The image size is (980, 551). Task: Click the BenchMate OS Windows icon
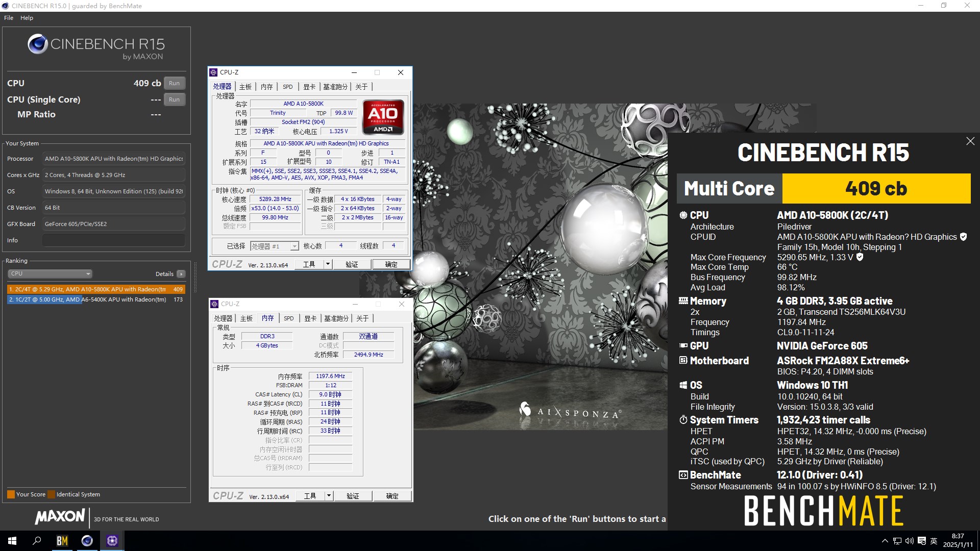tap(683, 385)
